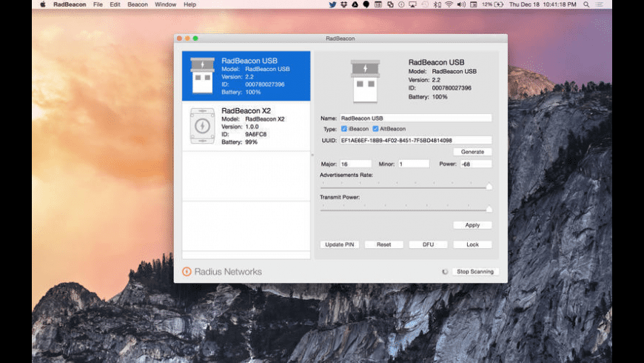
Task: Click the Reset button
Action: tap(383, 244)
